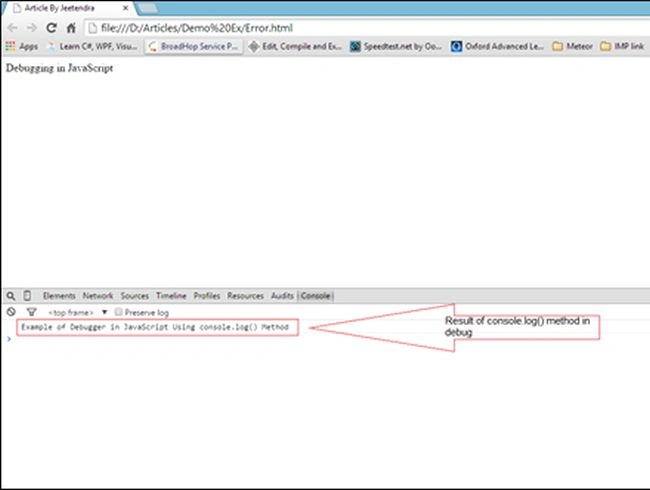This screenshot has height=490, width=650.
Task: Open the DevTools search magnifier icon
Action: (x=11, y=296)
